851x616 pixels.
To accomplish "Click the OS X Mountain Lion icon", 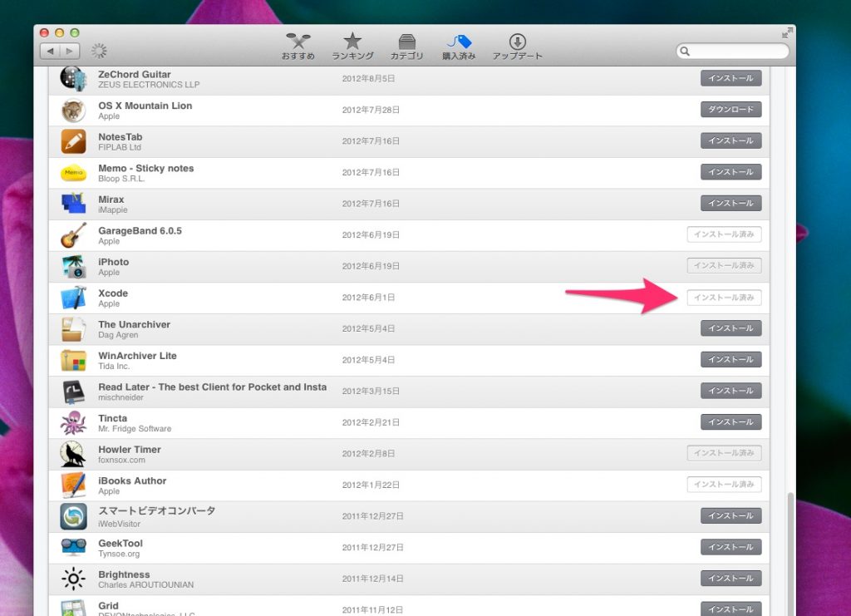I will (73, 111).
